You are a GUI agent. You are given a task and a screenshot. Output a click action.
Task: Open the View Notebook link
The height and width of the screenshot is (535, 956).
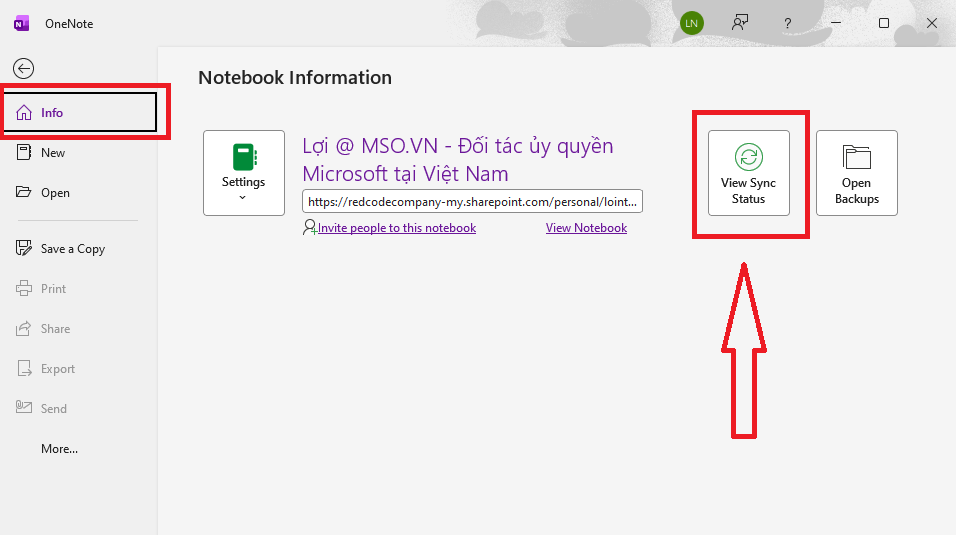[586, 228]
